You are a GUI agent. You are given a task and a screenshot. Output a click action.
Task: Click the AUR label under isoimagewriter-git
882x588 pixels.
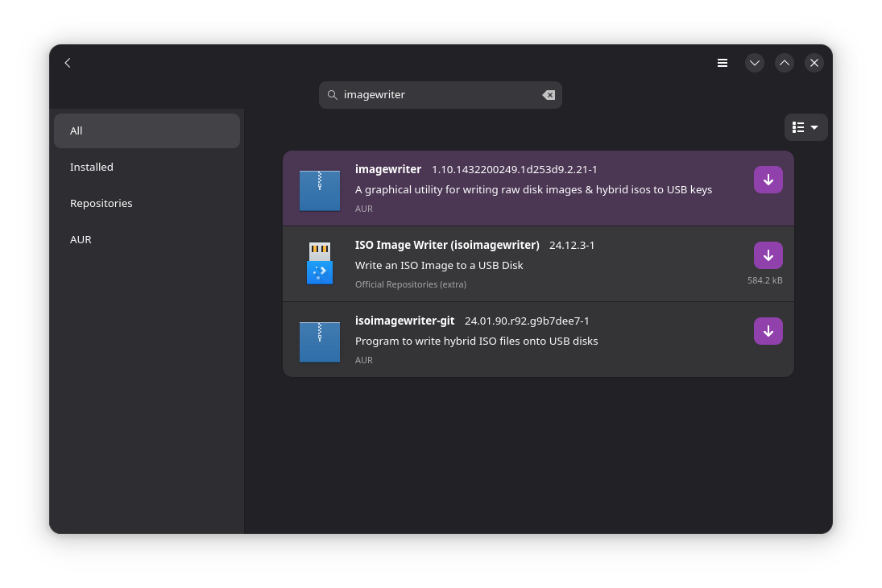[364, 360]
